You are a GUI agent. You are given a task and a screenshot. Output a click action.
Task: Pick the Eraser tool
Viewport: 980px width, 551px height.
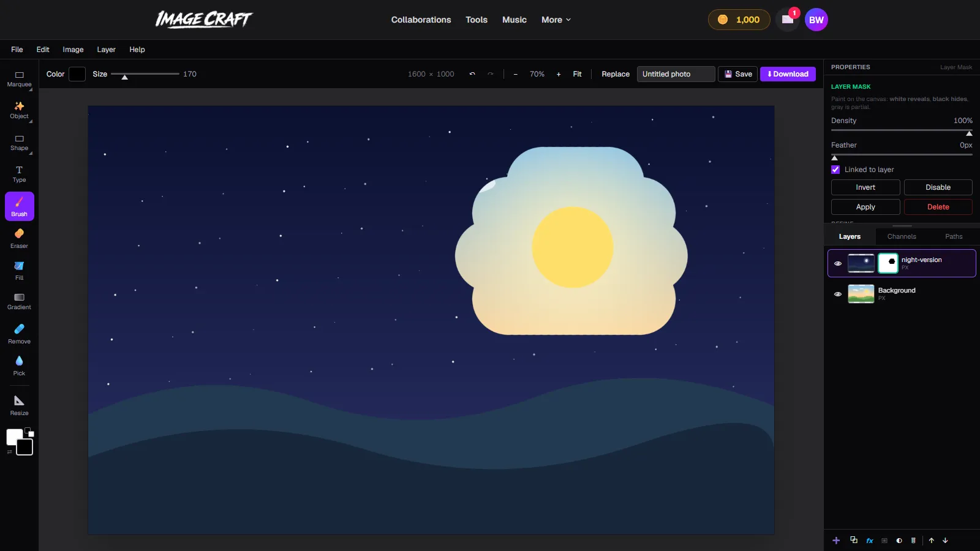tap(19, 238)
